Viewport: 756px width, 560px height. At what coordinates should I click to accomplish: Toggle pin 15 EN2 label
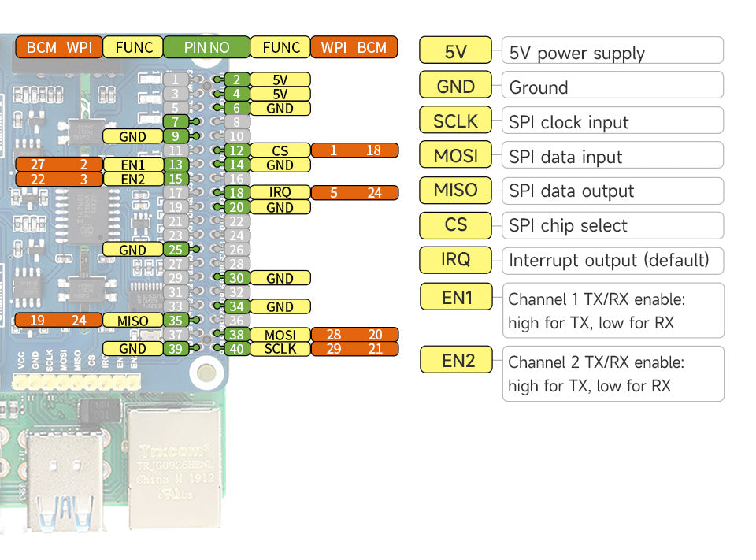[133, 180]
